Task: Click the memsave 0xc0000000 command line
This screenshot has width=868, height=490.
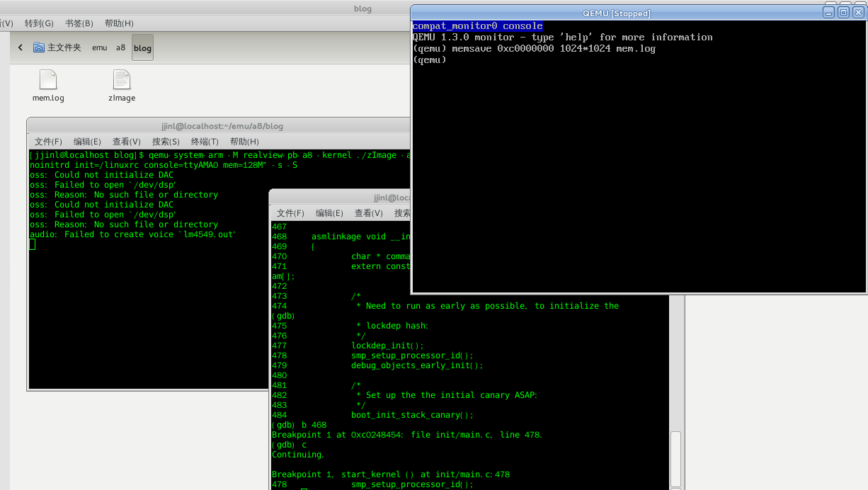Action: point(534,49)
